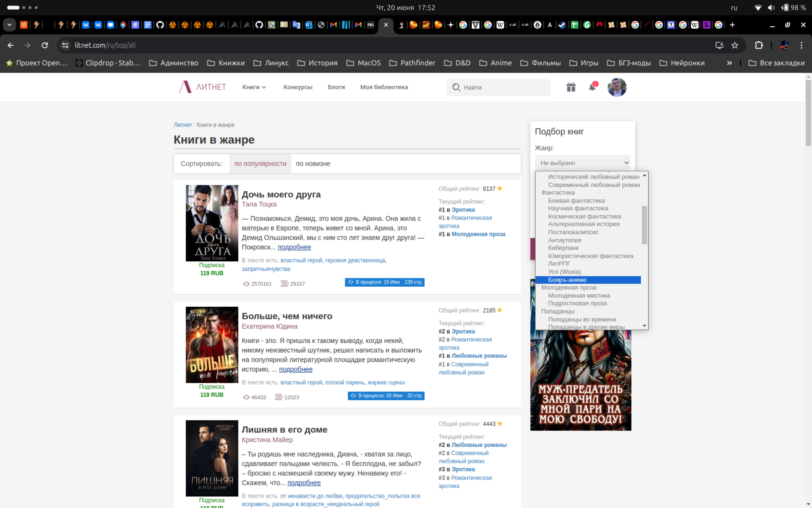
Task: Go back to the previous page
Action: pyautogui.click(x=10, y=45)
